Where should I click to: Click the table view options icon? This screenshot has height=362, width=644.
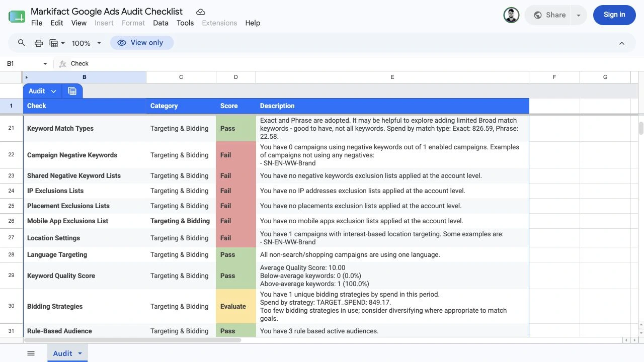(72, 91)
